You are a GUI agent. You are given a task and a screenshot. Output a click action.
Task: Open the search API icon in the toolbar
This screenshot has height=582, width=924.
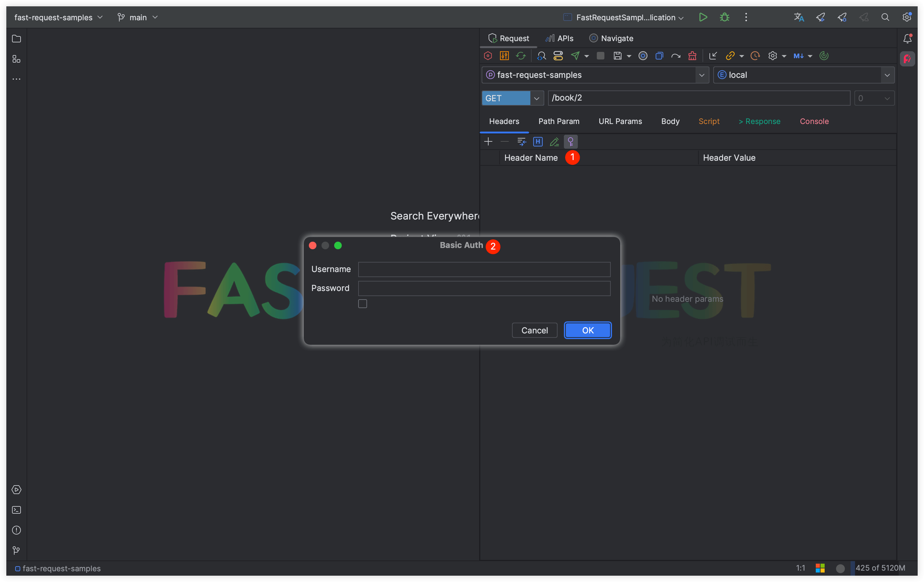point(541,56)
